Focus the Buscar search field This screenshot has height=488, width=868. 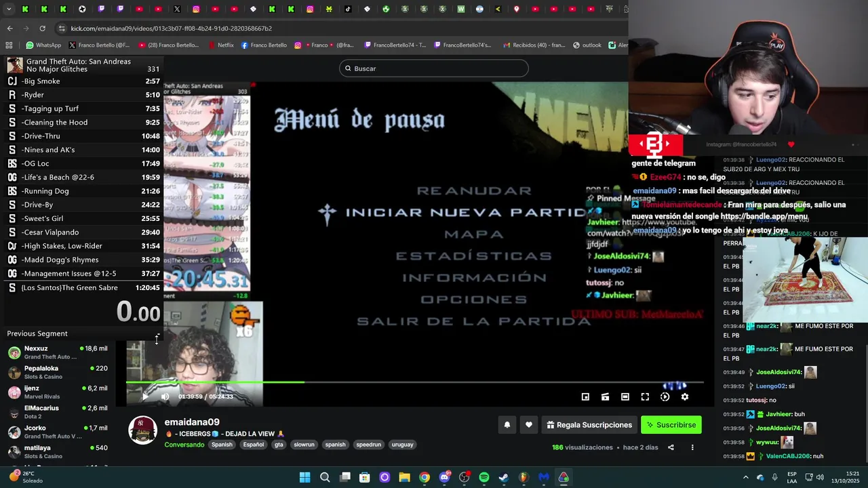click(x=434, y=68)
